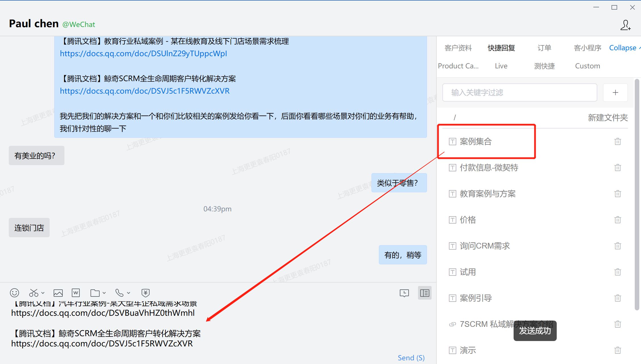Delete the 试用 entry
Viewport: 641px width, 364px height.
tap(618, 272)
